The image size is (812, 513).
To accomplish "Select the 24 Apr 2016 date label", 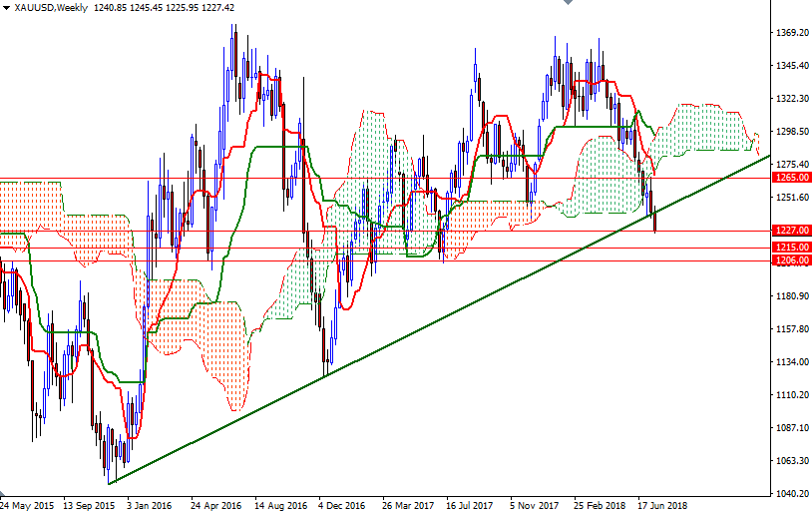I will tap(215, 506).
